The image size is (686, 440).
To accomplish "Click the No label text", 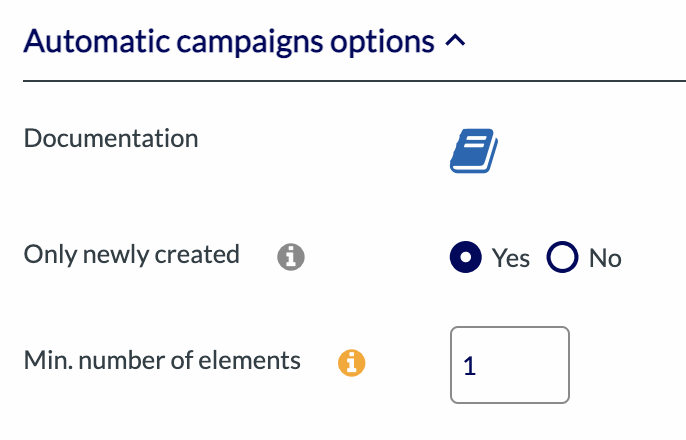I will pyautogui.click(x=605, y=258).
